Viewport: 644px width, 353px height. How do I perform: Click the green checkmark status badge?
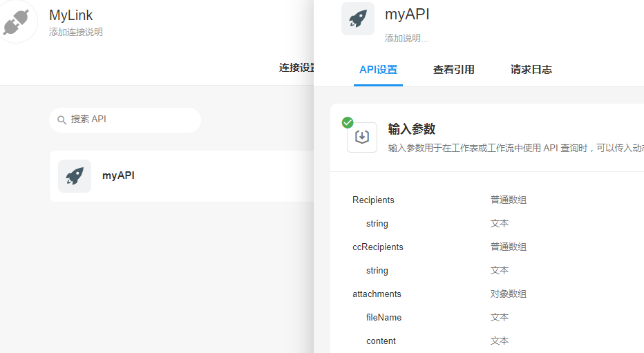coord(348,122)
